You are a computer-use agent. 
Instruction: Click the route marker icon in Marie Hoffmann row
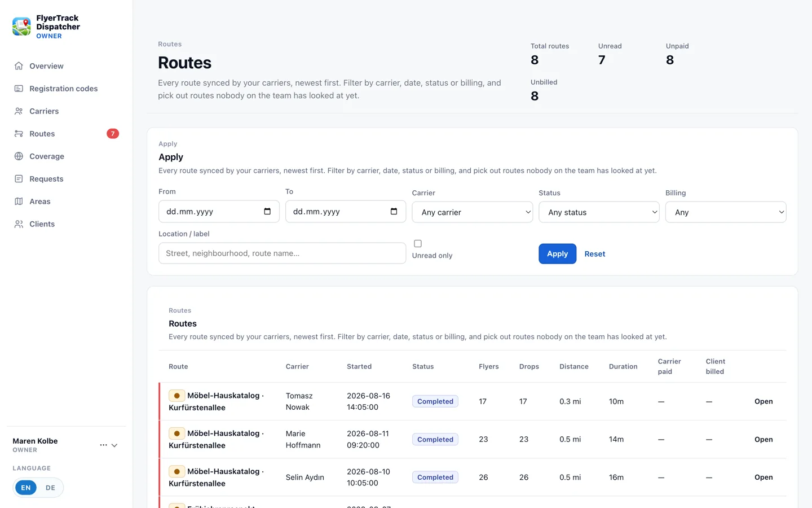coord(176,433)
